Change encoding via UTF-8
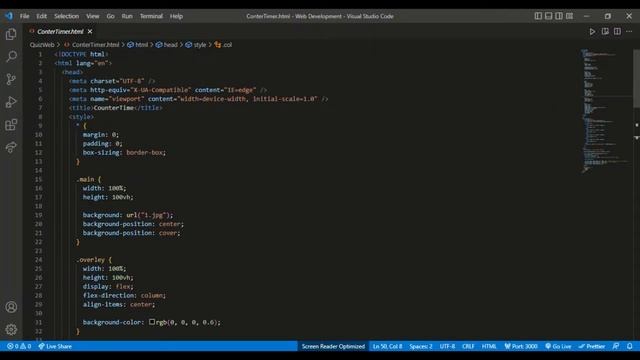Image resolution: width=640 pixels, height=360 pixels. (x=447, y=346)
